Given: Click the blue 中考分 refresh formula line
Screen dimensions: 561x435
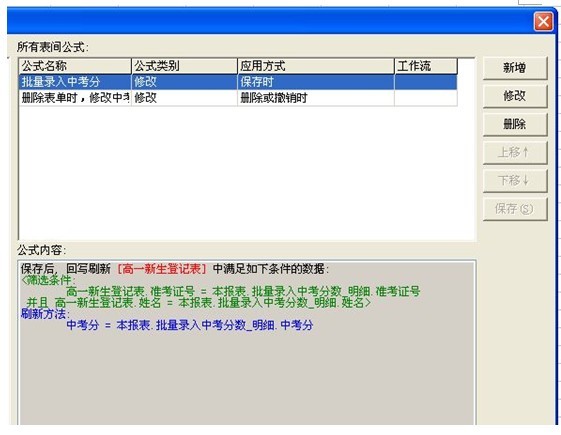Looking at the screenshot, I should pos(190,325).
